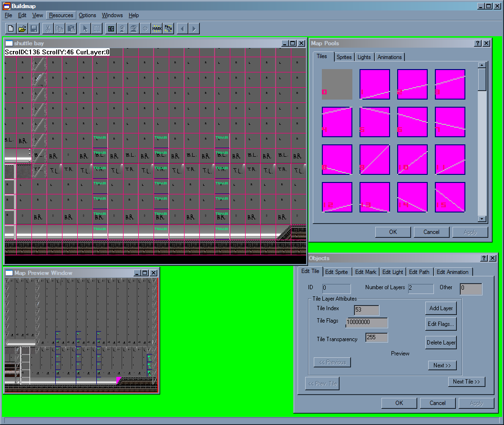Select the PATH tool in the toolbar
Screen dimensions: 504x425
[x=168, y=29]
